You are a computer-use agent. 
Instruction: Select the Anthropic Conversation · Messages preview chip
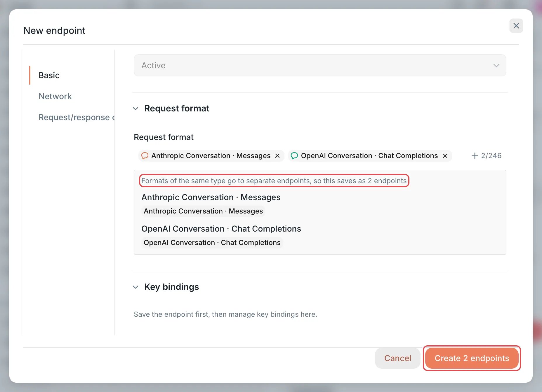203,211
